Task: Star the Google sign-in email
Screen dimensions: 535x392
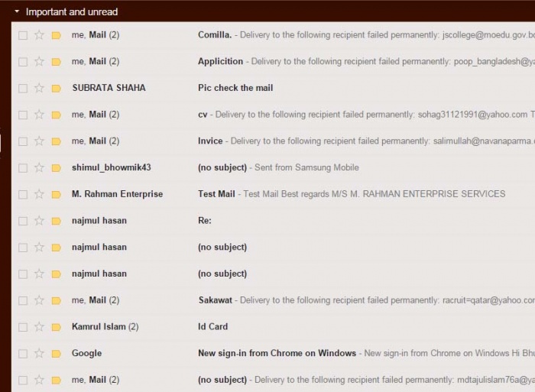Action: click(39, 353)
